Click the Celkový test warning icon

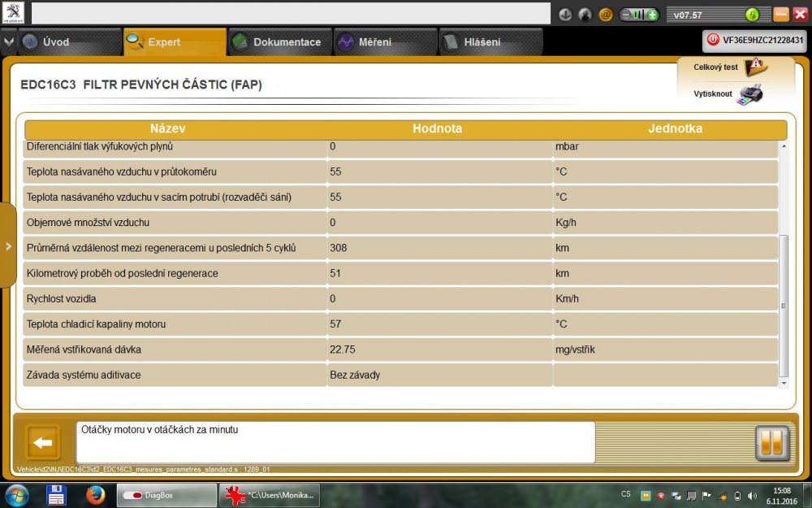pyautogui.click(x=754, y=67)
